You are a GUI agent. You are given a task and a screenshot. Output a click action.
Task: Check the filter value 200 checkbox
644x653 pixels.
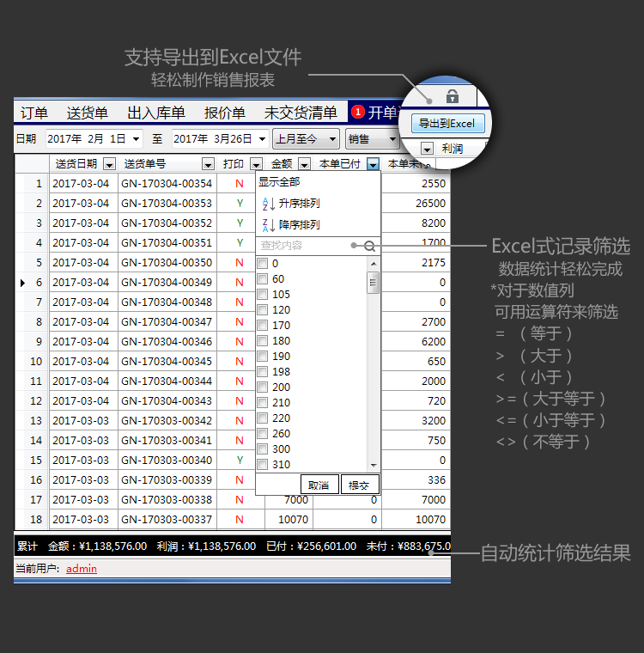coord(263,388)
